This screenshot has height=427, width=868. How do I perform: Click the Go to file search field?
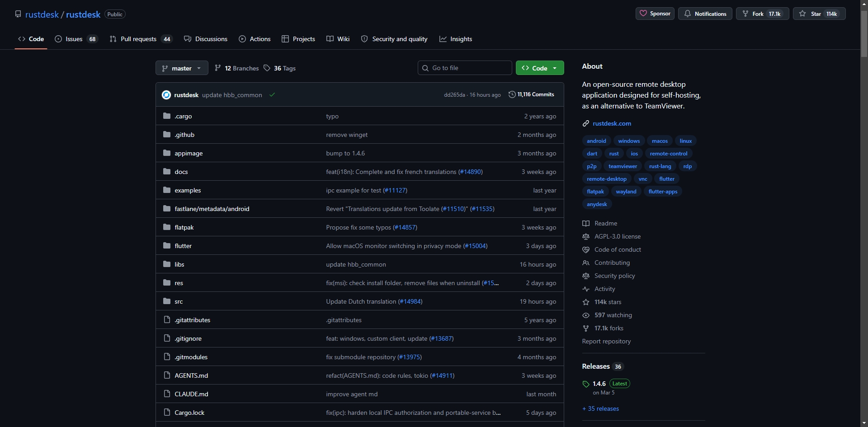[x=465, y=68]
